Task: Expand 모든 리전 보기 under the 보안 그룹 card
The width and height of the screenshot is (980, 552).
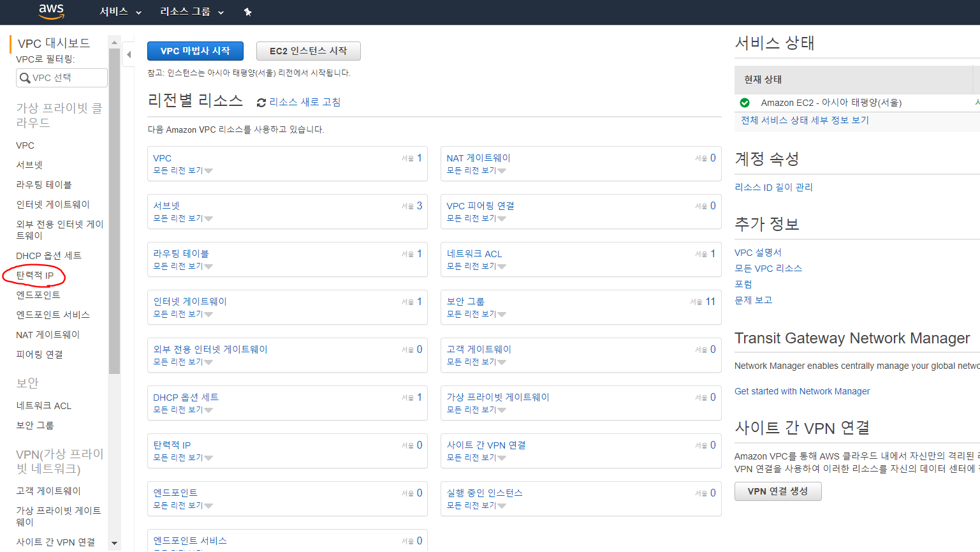Action: click(x=476, y=314)
